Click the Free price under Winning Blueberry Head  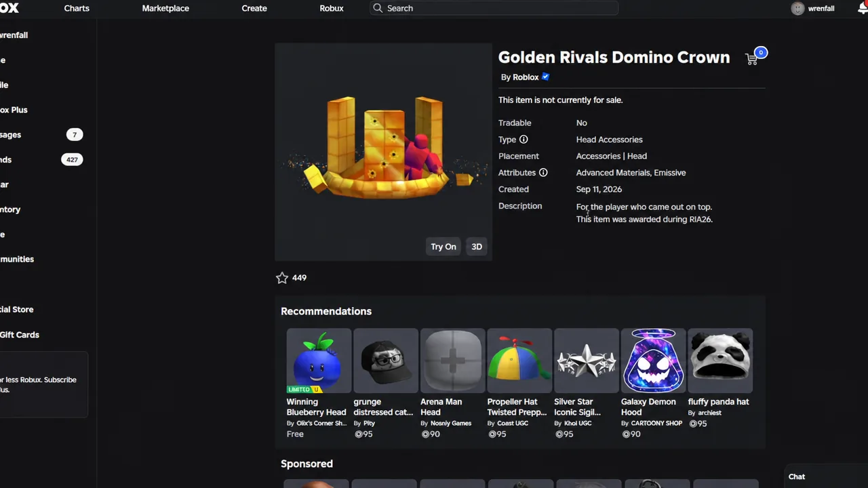tap(295, 434)
